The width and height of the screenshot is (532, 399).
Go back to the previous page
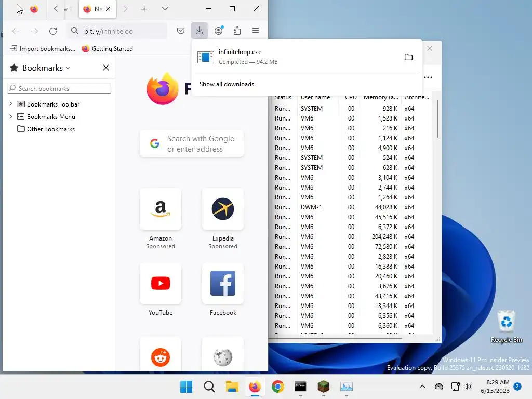(15, 31)
